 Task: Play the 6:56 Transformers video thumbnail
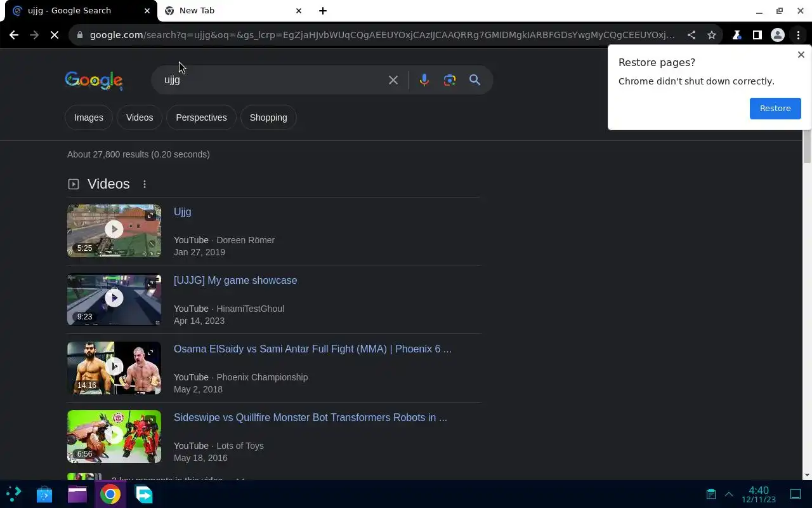click(x=114, y=436)
